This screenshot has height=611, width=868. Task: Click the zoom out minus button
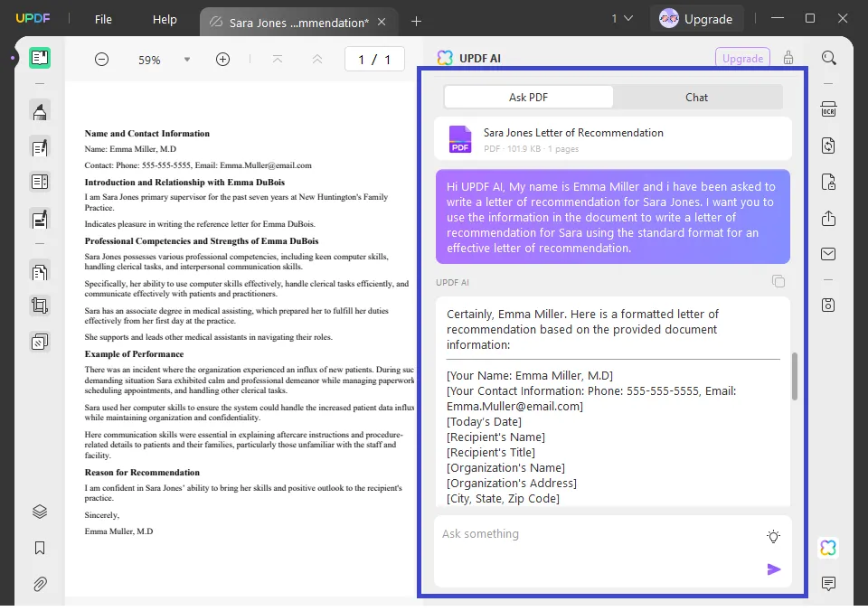(x=102, y=60)
